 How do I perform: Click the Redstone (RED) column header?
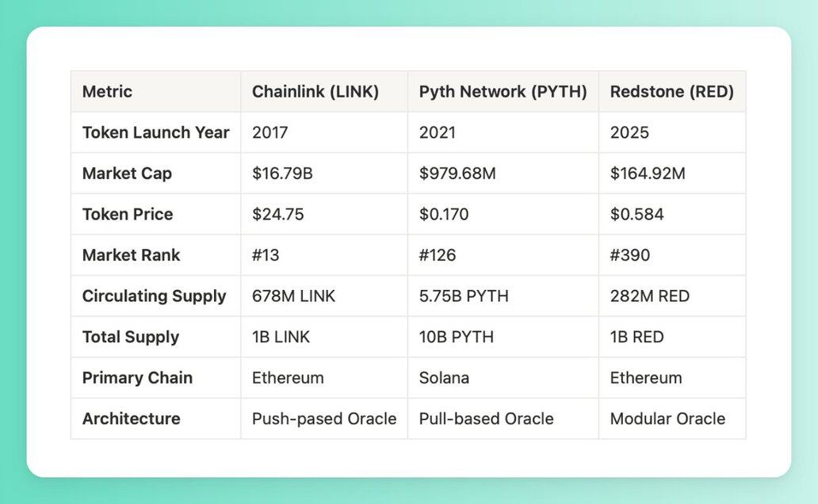tap(672, 91)
